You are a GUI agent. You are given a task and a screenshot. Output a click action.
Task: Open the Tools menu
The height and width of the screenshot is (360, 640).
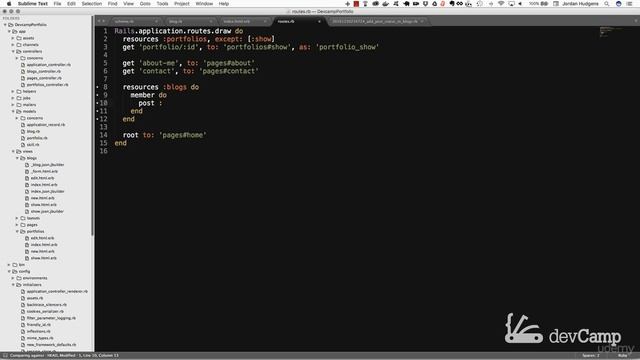162,4
